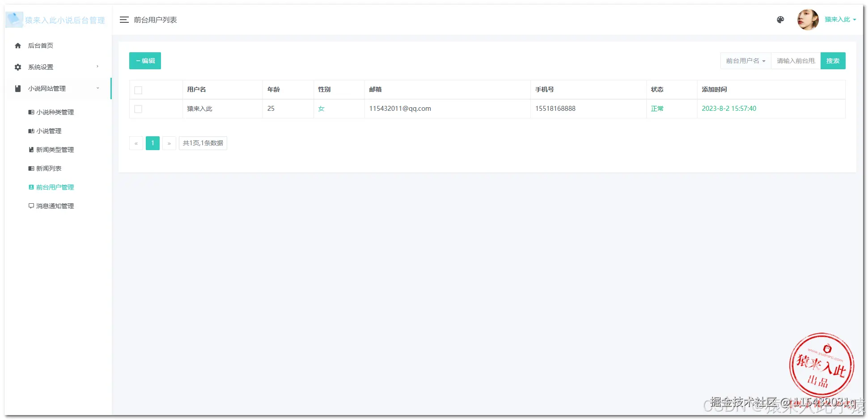Click the chat icon beside 消息通知管理

click(x=31, y=206)
